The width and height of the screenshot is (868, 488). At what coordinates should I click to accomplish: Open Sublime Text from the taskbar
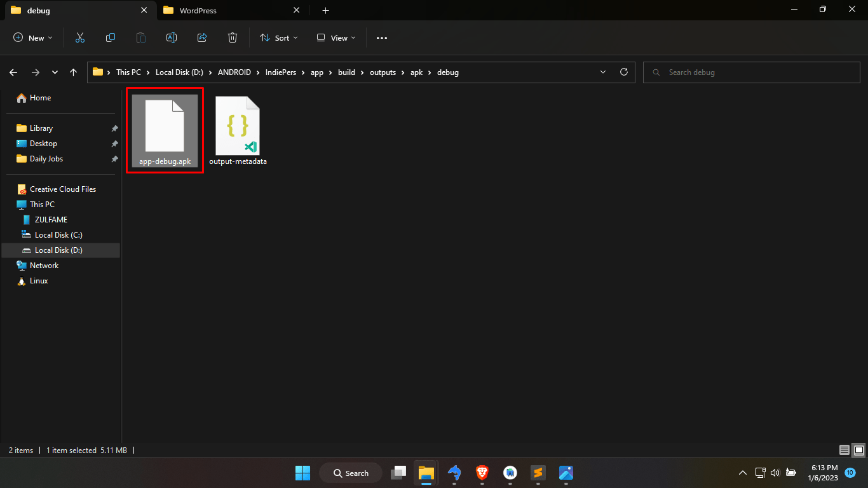pos(538,473)
